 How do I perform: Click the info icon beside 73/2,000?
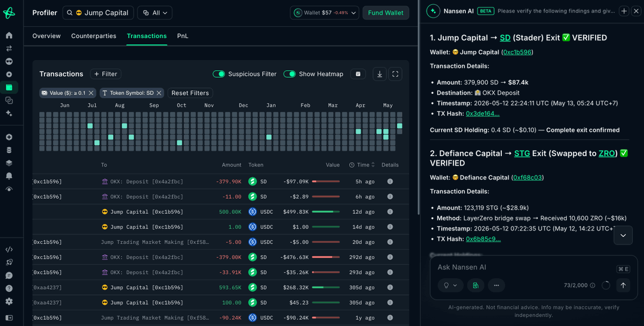click(x=592, y=285)
